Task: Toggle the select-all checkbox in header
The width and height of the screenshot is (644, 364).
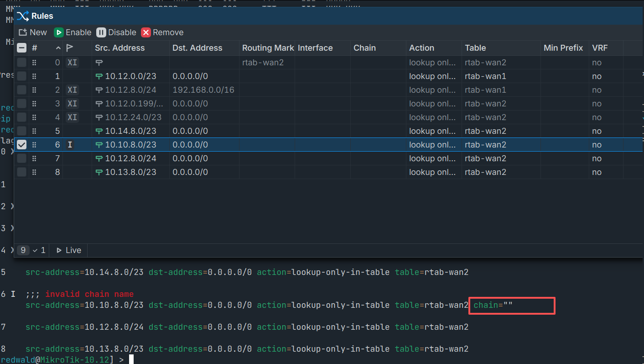Action: tap(21, 48)
